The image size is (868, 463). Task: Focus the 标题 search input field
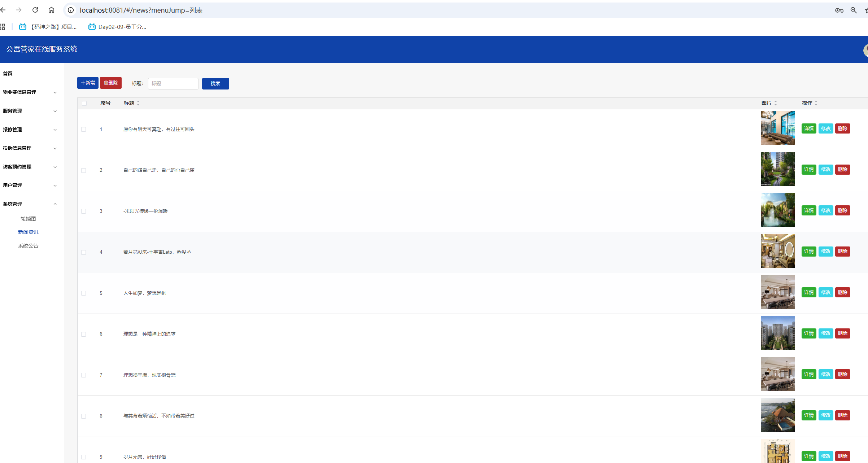click(x=173, y=83)
